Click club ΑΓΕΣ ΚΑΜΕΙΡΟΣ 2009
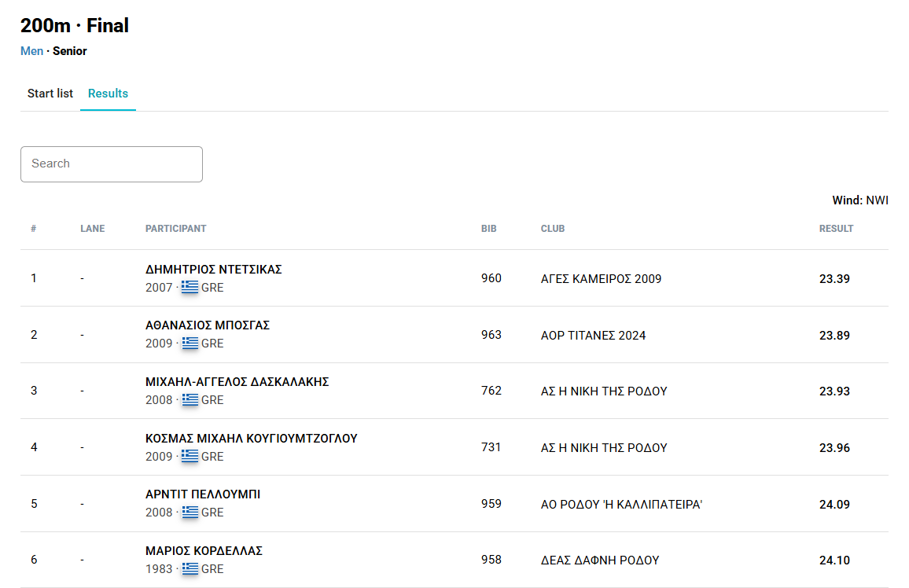This screenshot has height=588, width=909. pyautogui.click(x=601, y=279)
